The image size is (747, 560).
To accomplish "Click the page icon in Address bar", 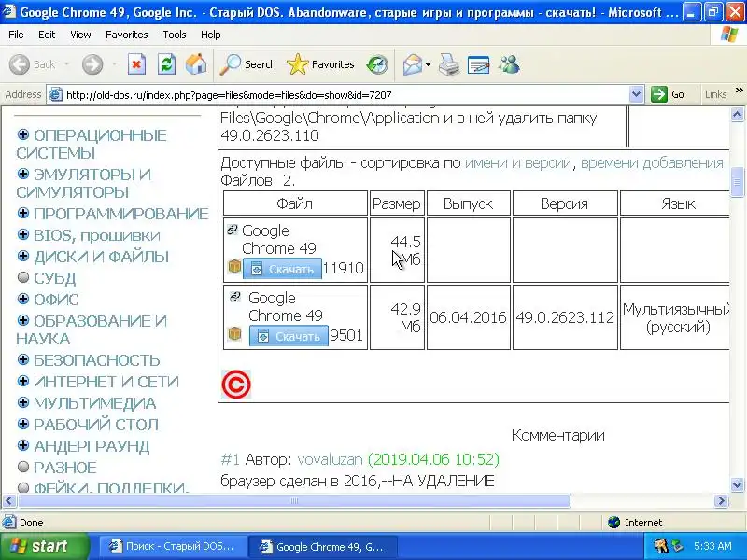I will point(55,95).
